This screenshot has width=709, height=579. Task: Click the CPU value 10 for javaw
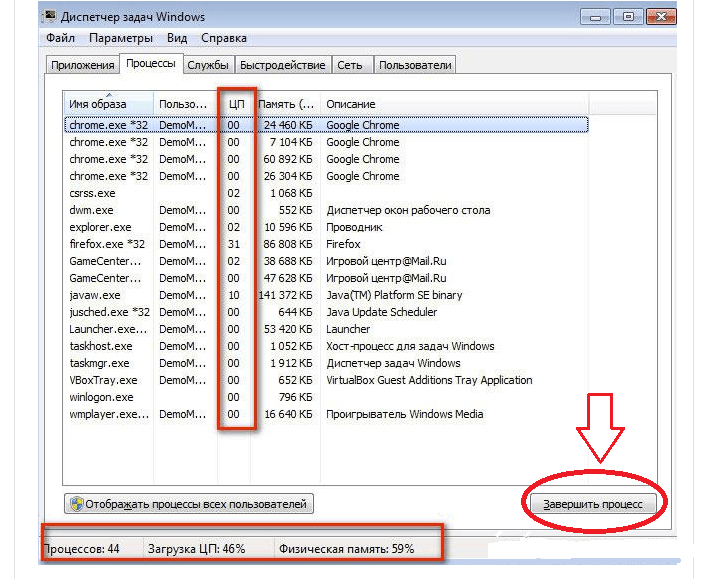(233, 295)
